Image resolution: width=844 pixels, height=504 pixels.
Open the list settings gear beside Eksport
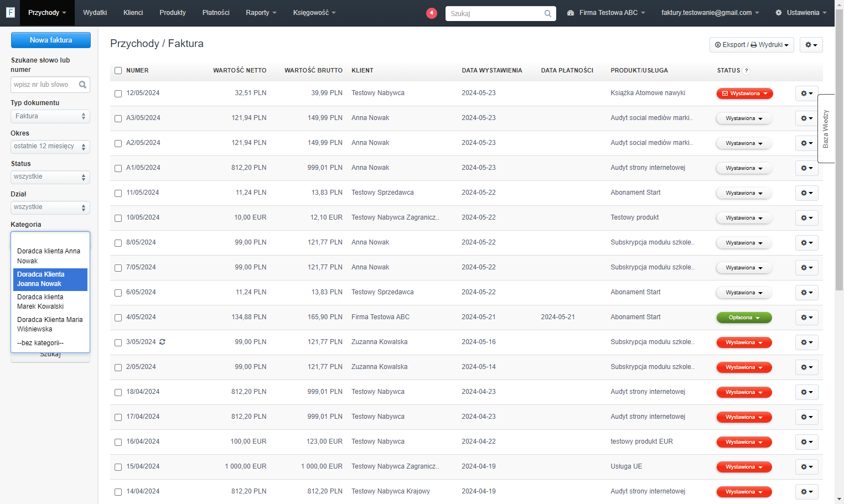coord(811,45)
